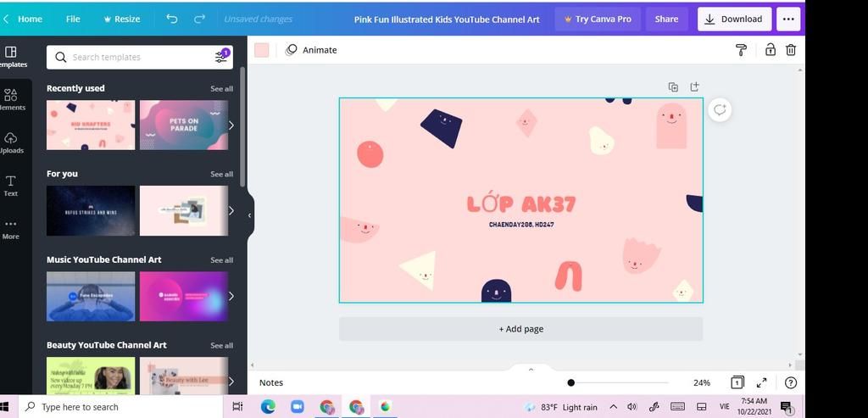Expand Music YouTube Channel Art row chevron

pos(231,296)
